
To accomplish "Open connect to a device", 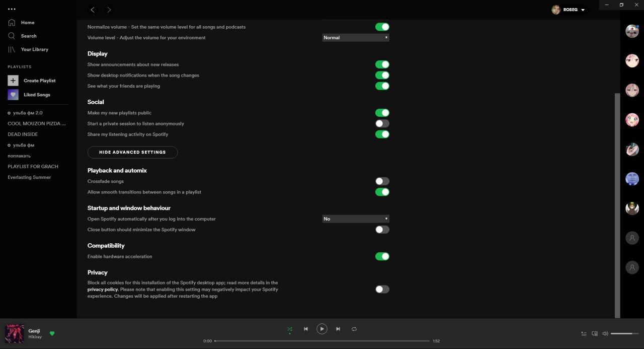I will [595, 333].
